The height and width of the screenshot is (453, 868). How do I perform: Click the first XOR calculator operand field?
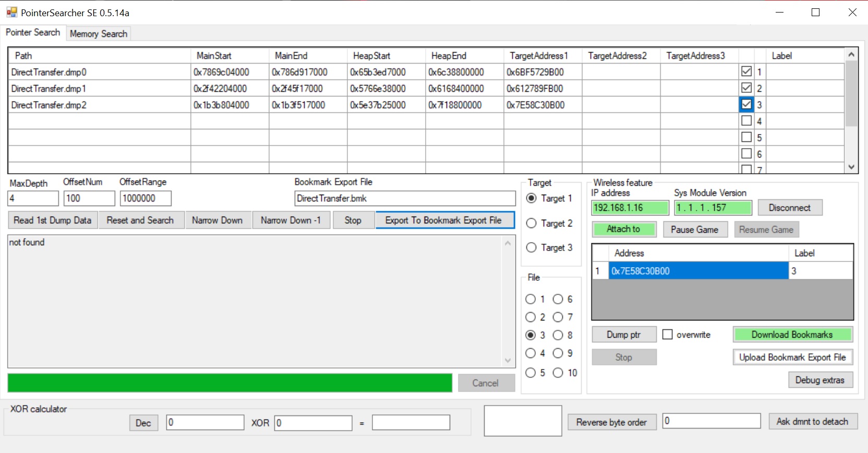pyautogui.click(x=205, y=423)
